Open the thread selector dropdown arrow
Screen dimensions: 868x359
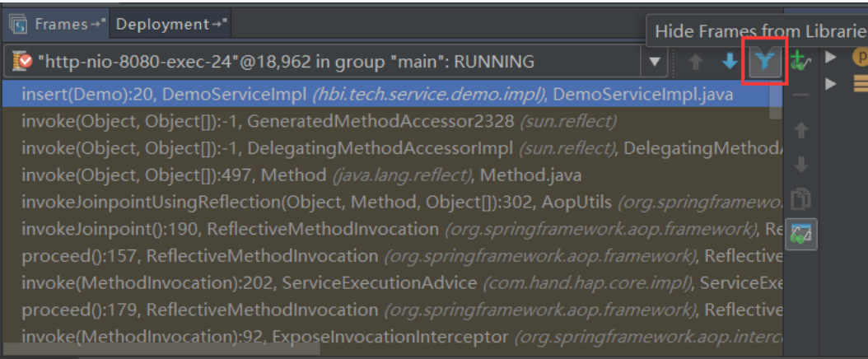coord(655,62)
